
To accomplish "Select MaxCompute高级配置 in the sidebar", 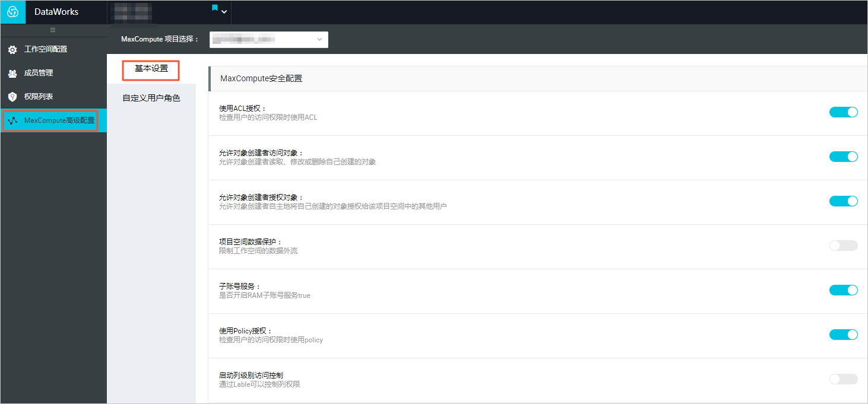I will click(x=53, y=120).
